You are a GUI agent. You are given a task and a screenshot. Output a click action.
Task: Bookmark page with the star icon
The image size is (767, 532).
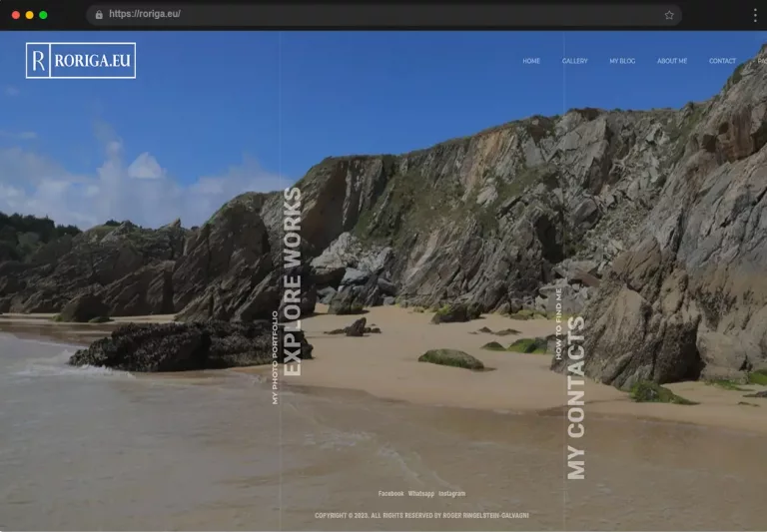pyautogui.click(x=669, y=15)
